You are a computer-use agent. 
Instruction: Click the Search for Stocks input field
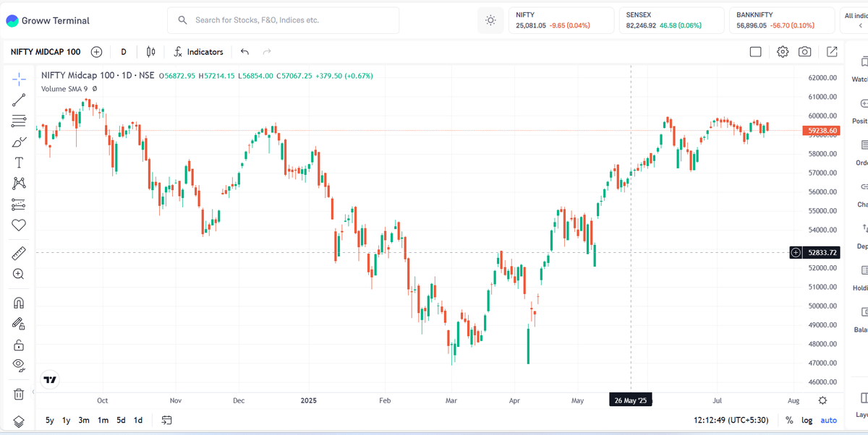pos(283,20)
